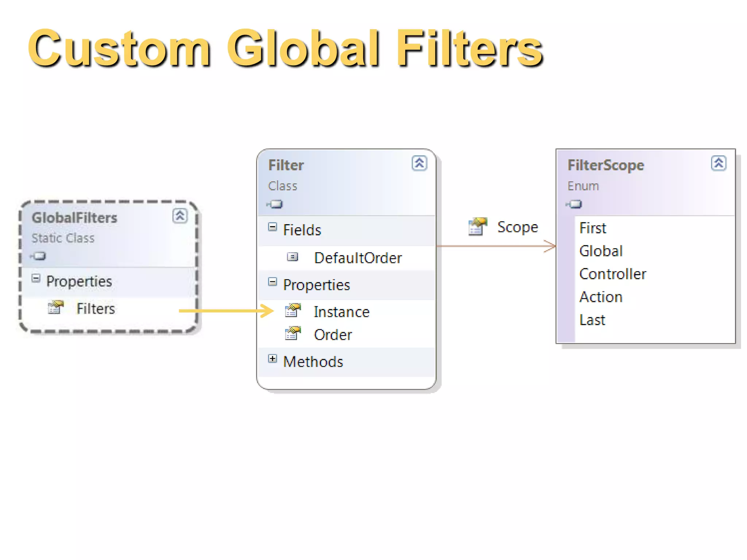
Task: Select the Filter class title
Action: (x=286, y=165)
